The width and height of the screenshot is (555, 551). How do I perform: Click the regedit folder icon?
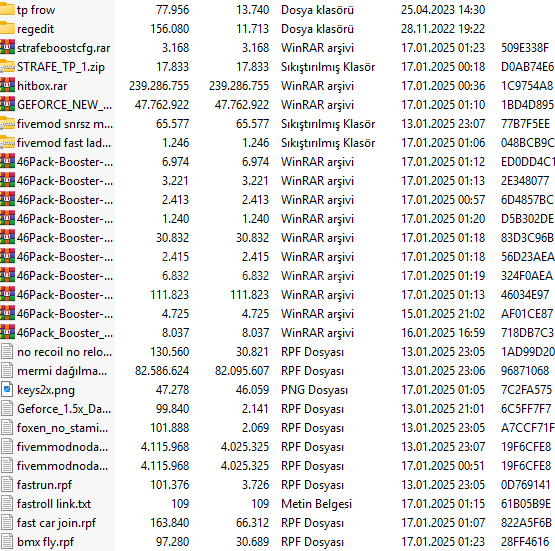pyautogui.click(x=7, y=28)
